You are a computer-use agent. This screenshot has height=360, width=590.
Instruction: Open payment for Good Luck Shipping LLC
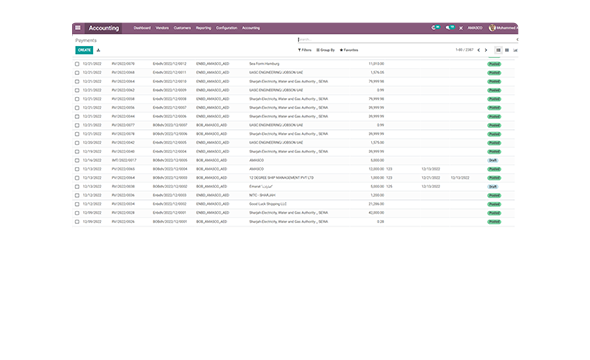tap(268, 204)
